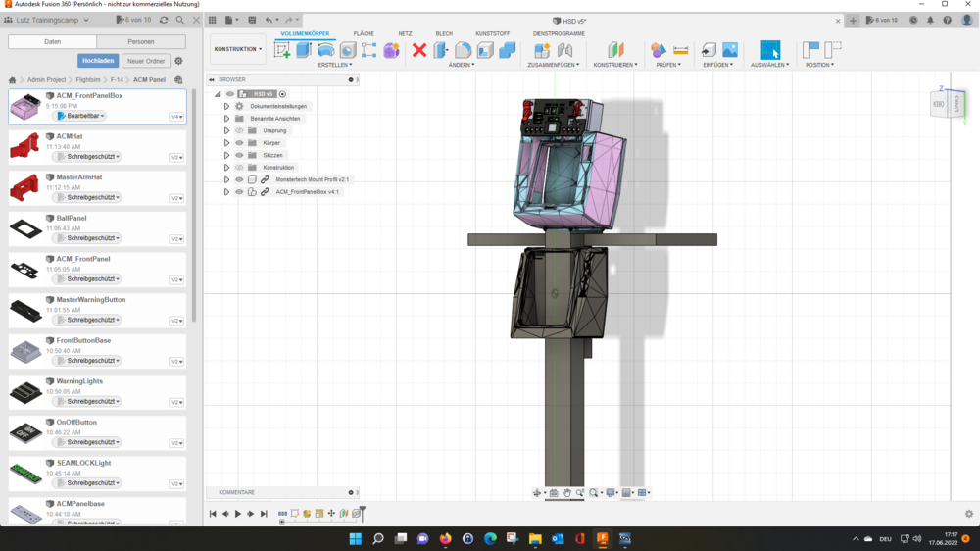The width and height of the screenshot is (980, 551).
Task: Select the Create Sketch tool
Action: (282, 50)
